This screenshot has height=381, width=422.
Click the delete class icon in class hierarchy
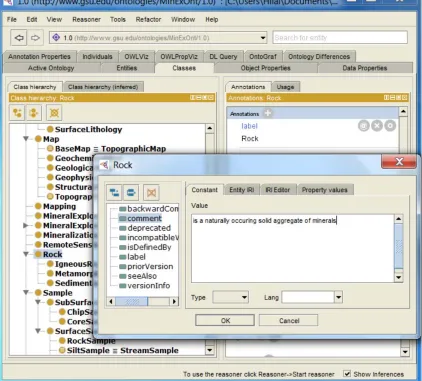54,113
